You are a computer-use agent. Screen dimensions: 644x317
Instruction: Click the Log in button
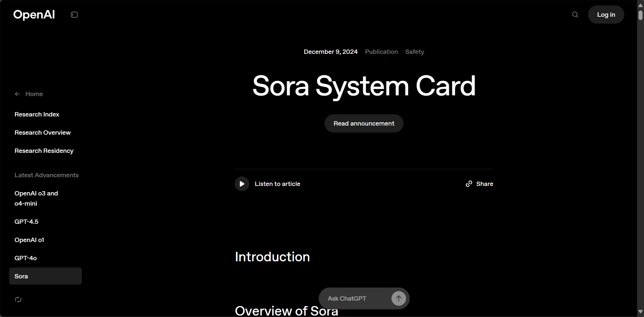coord(606,15)
